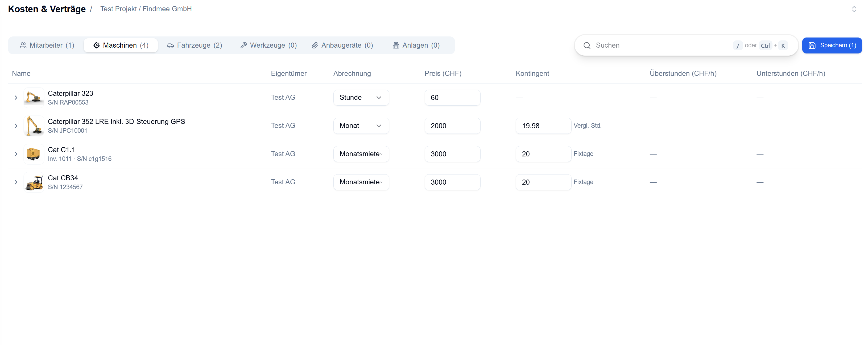Click the up-down chevron project switcher icon
Image resolution: width=868 pixels, height=345 pixels.
[x=854, y=9]
